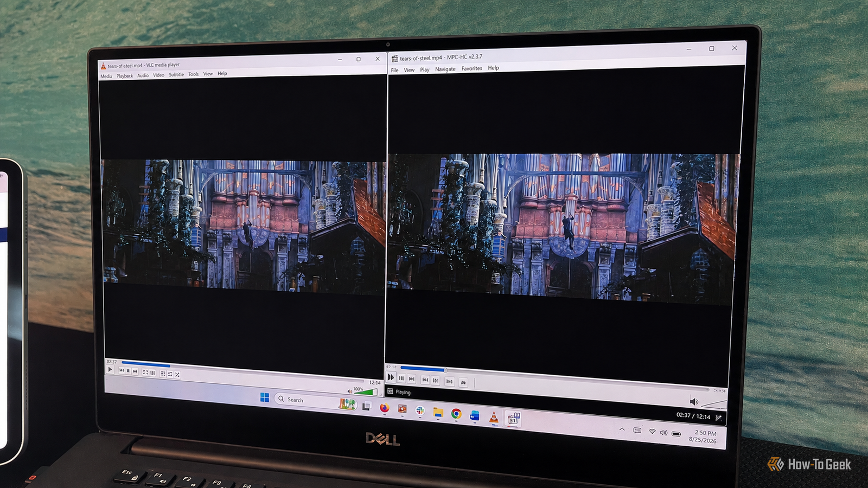Stop playback in VLC

[128, 371]
